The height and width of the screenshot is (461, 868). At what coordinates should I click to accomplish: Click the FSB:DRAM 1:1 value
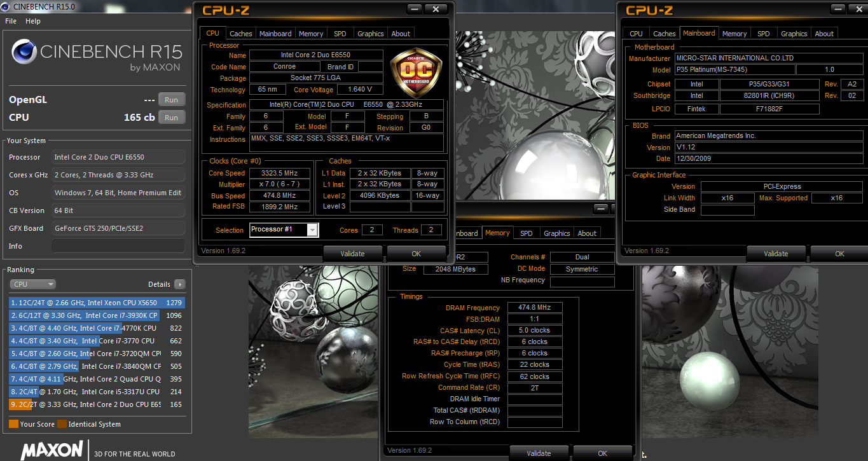pos(535,319)
